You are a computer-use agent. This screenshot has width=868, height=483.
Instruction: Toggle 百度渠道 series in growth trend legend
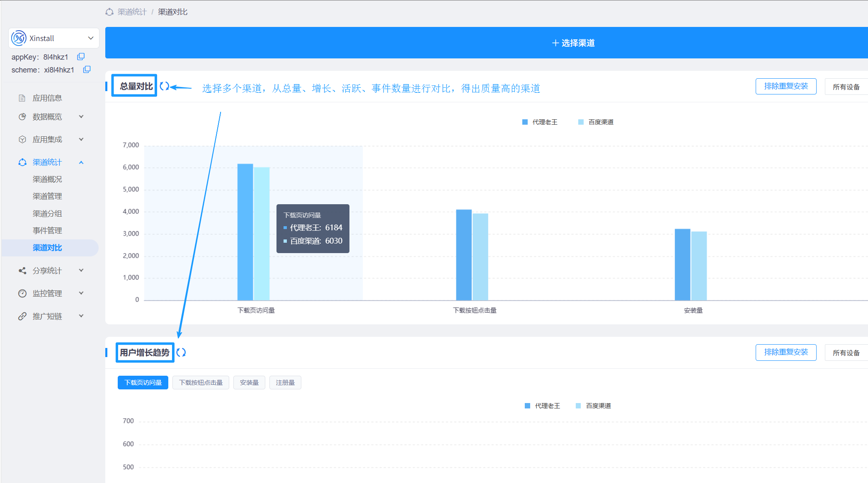pyautogui.click(x=594, y=406)
